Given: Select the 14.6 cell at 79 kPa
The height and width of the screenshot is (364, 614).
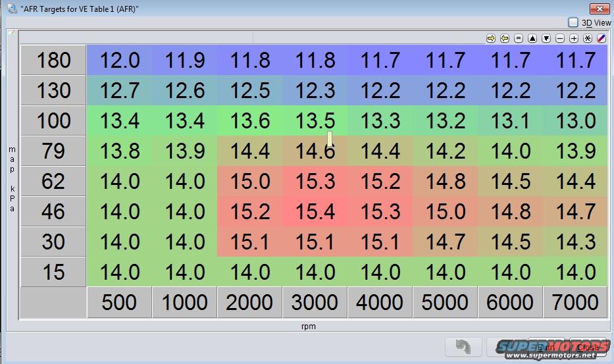Looking at the screenshot, I should click(x=315, y=151).
